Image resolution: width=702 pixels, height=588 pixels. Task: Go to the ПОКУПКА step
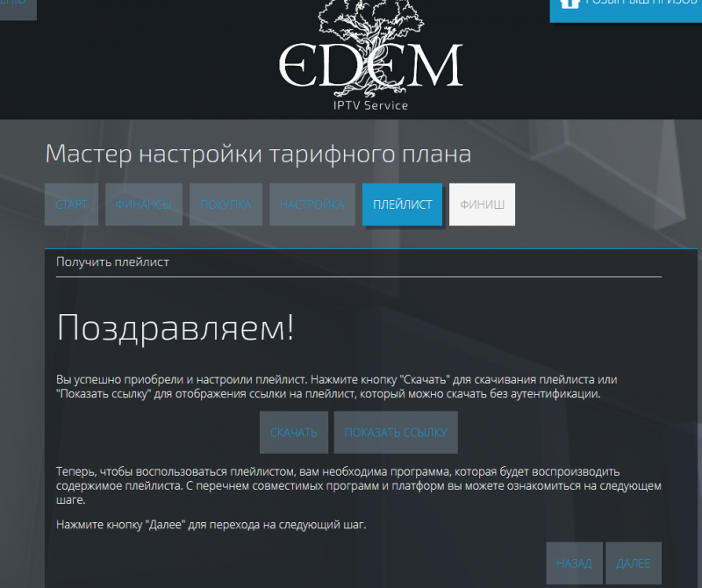tap(226, 204)
